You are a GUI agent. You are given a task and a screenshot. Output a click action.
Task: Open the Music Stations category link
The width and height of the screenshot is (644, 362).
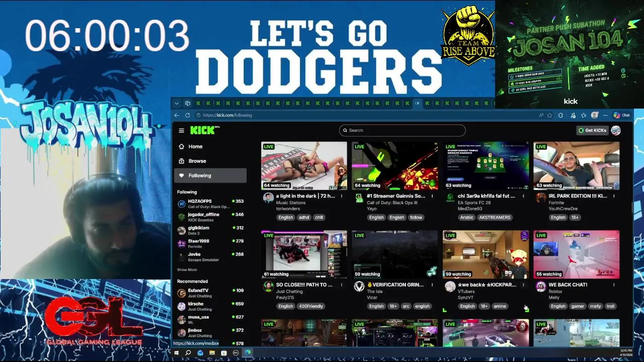pyautogui.click(x=290, y=203)
